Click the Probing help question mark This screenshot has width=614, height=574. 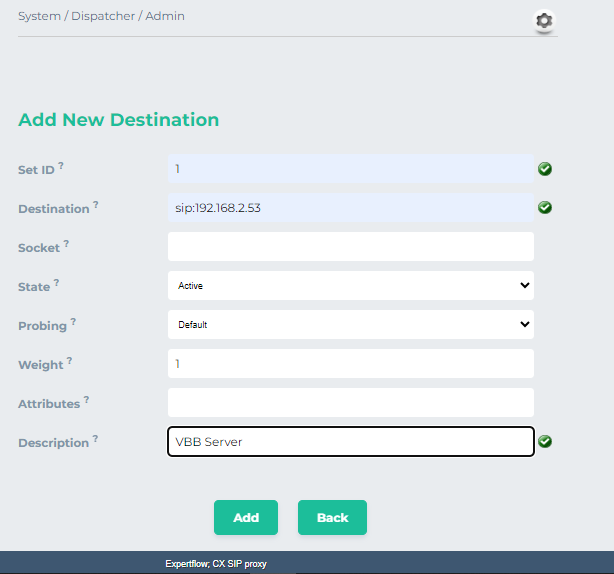point(73,322)
